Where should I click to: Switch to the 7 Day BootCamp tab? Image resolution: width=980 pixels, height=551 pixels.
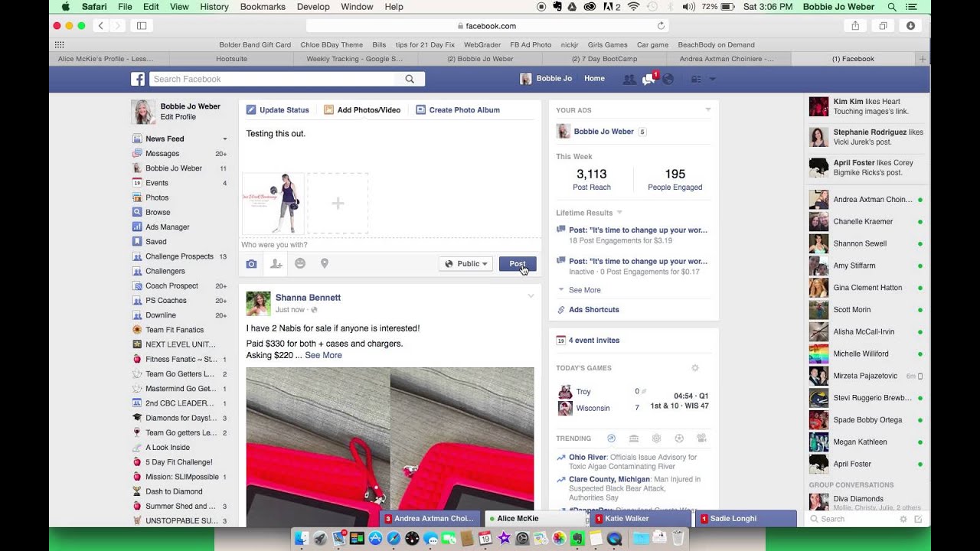click(603, 59)
